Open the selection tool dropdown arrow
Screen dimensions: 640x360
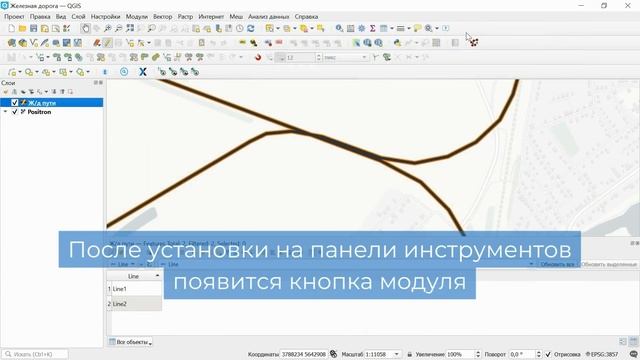coord(278,28)
